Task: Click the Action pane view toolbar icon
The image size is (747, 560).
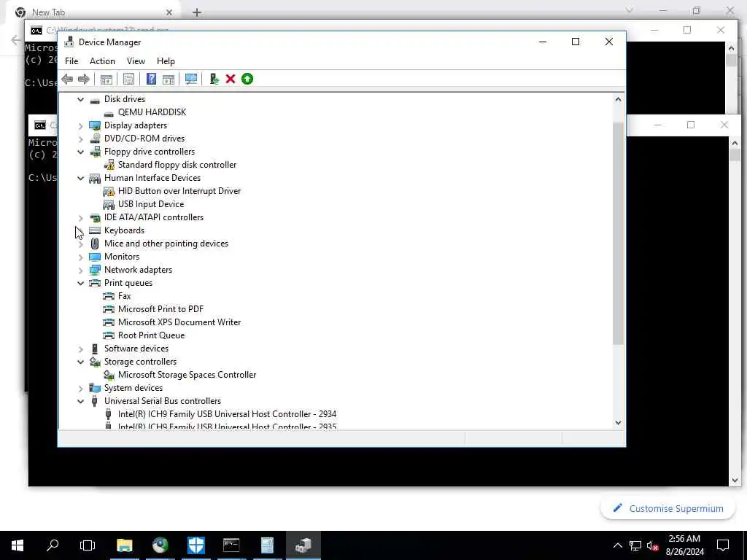Action: [169, 79]
